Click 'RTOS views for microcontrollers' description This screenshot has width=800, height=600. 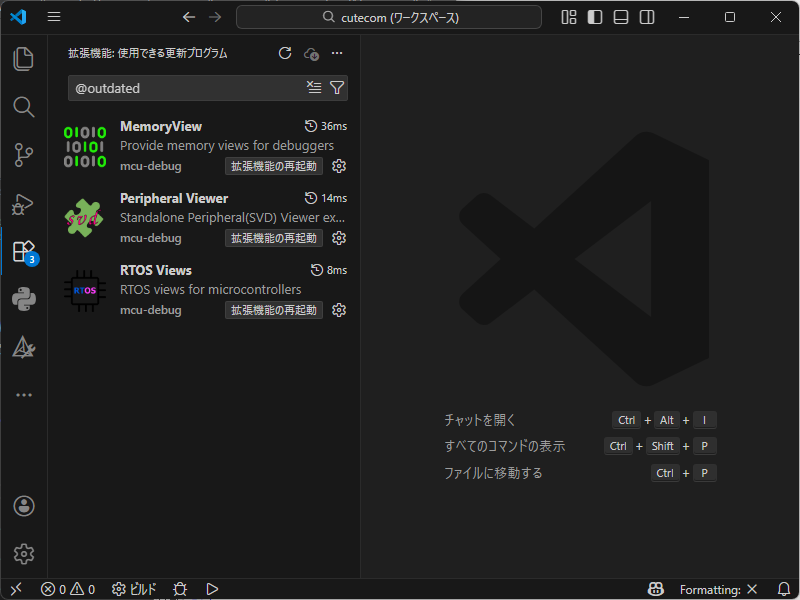coord(210,289)
